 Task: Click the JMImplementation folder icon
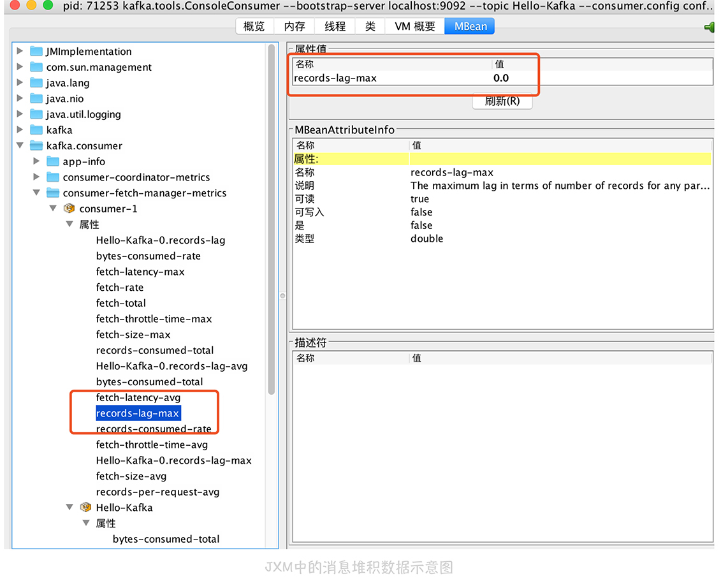click(x=36, y=52)
